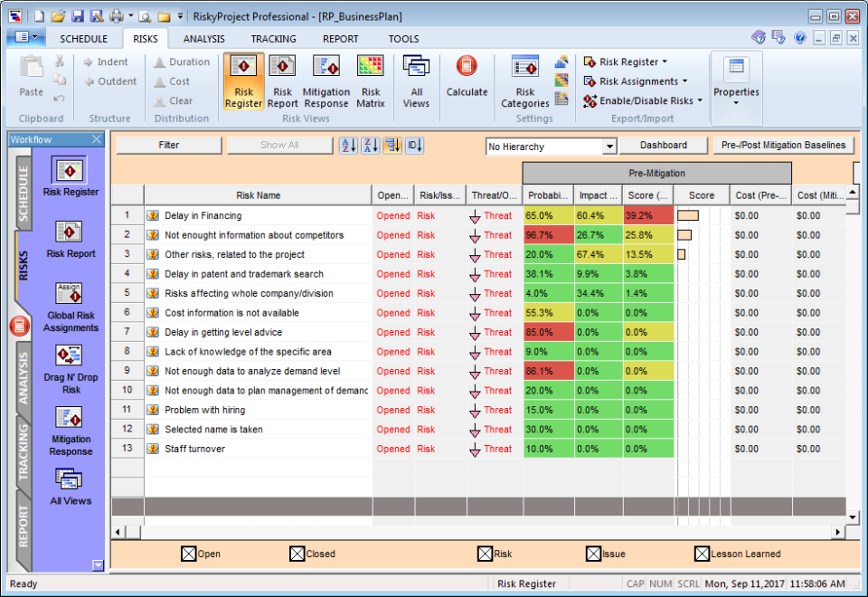The width and height of the screenshot is (868, 597).
Task: Select Global Risk Assignments in Workflow
Action: 71,307
